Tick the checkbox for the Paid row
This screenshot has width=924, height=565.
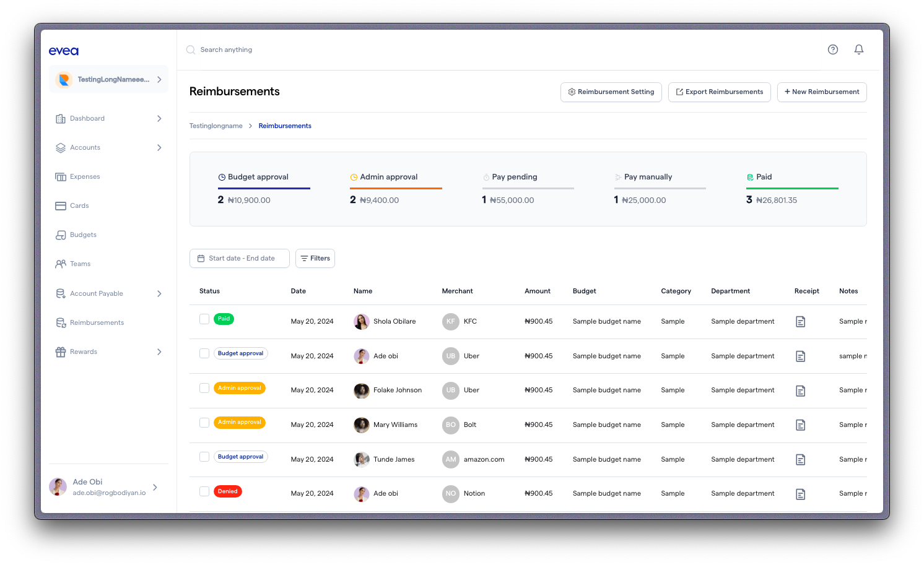pos(204,319)
